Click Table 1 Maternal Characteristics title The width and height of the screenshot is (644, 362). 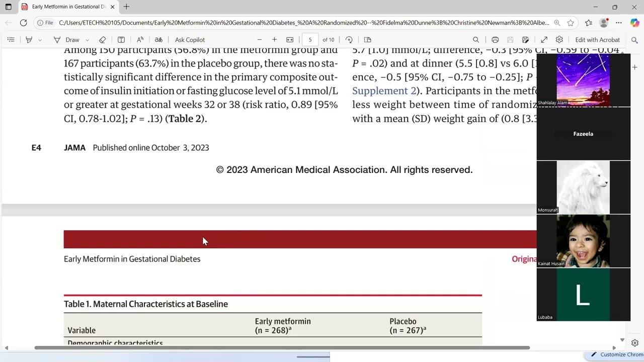pyautogui.click(x=146, y=304)
